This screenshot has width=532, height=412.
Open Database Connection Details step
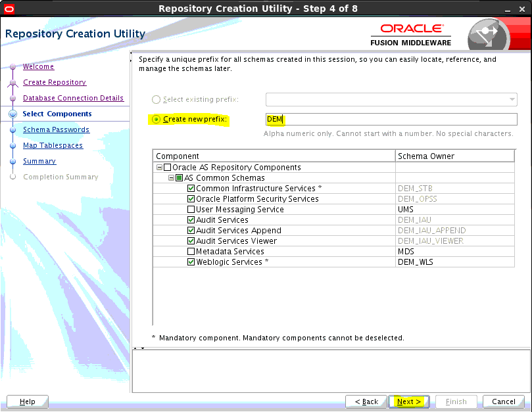click(x=73, y=98)
